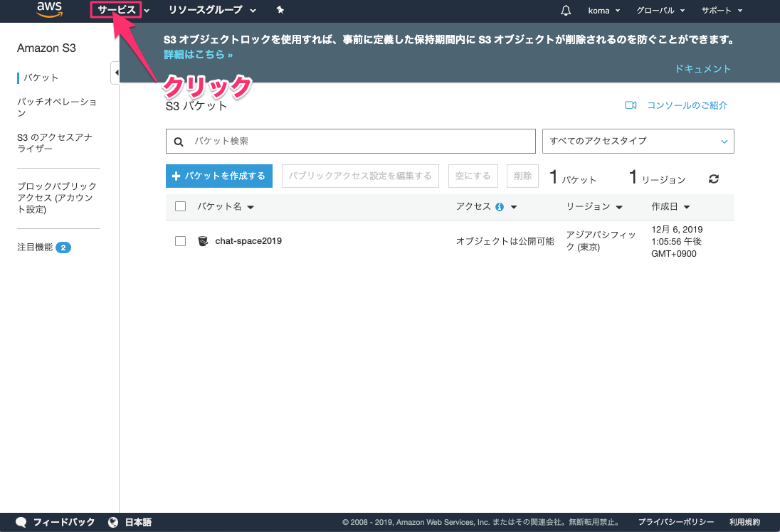This screenshot has width=780, height=532.
Task: Click the info icon beside アクセス
Action: (x=500, y=207)
